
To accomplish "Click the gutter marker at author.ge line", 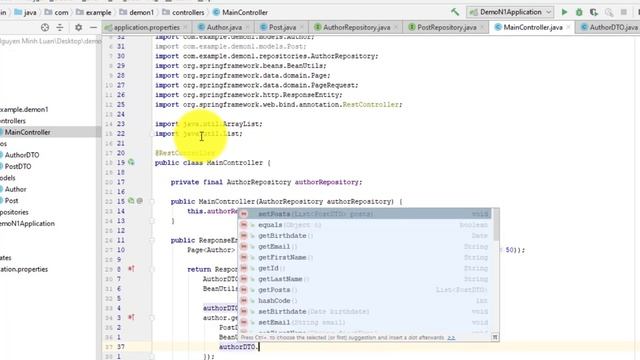I will (131, 317).
